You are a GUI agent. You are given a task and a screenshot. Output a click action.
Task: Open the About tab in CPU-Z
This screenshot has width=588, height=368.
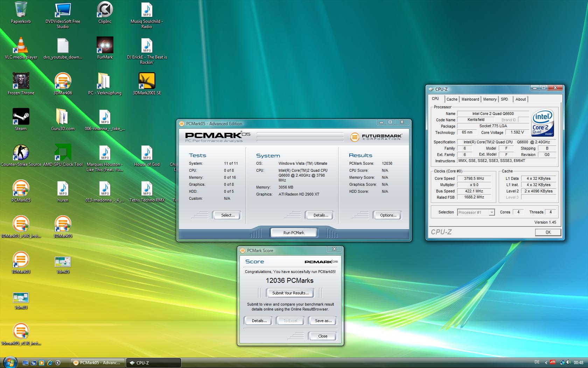click(520, 99)
